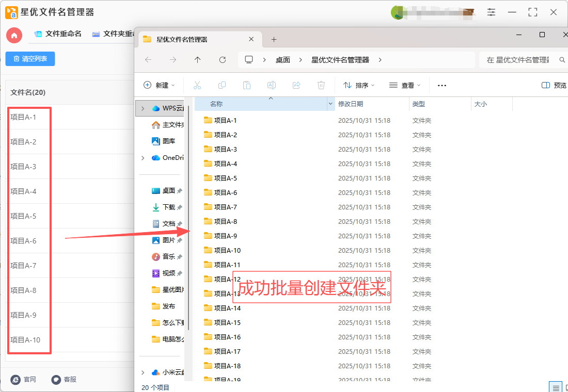Close the Explorer tab 星优文件名管理器
This screenshot has width=568, height=392.
click(x=251, y=39)
